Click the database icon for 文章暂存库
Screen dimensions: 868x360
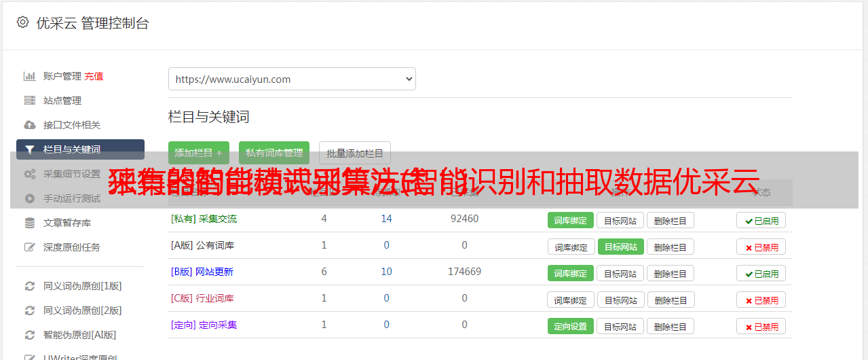pos(30,223)
